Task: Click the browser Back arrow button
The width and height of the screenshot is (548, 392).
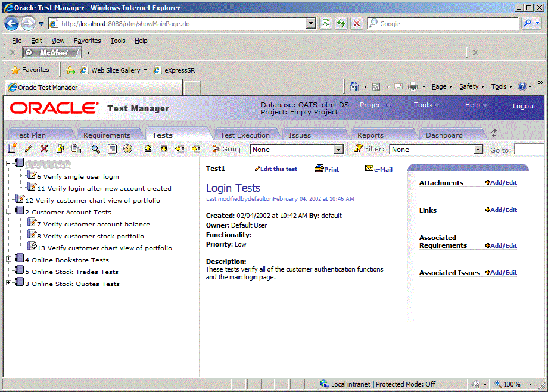Action: click(11, 24)
